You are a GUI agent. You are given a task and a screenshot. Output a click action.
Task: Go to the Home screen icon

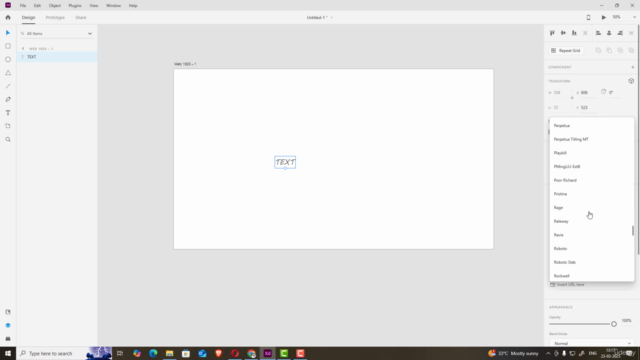pos(8,18)
